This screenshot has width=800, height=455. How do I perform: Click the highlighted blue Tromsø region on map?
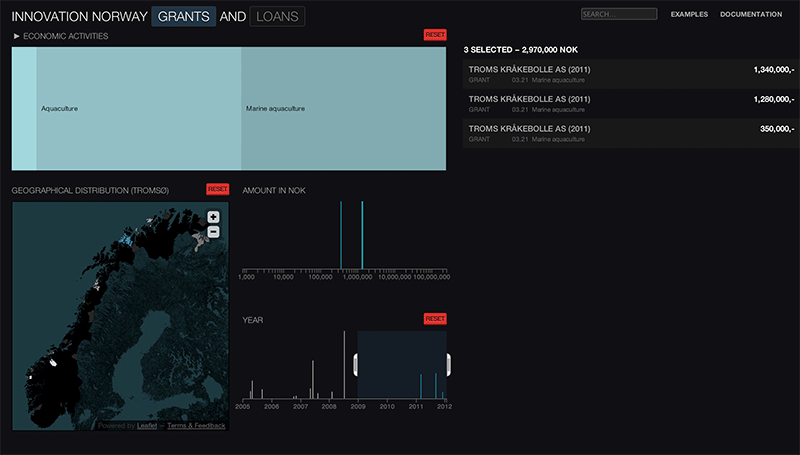click(126, 239)
